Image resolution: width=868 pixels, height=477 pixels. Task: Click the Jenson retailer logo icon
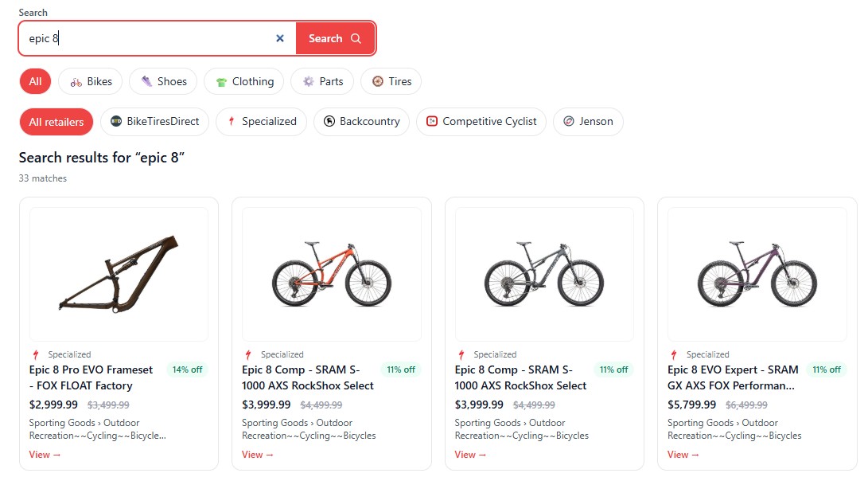tap(569, 122)
